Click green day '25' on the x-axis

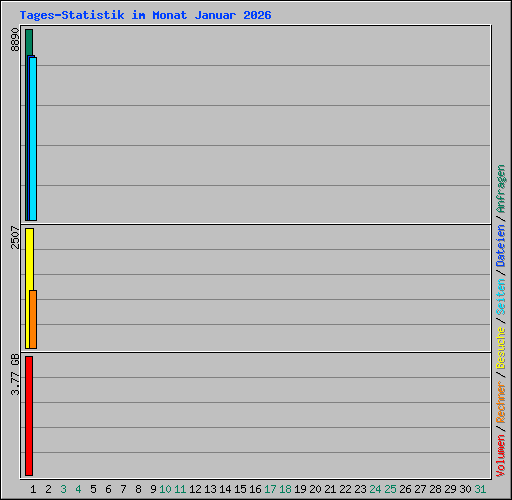tap(390, 489)
